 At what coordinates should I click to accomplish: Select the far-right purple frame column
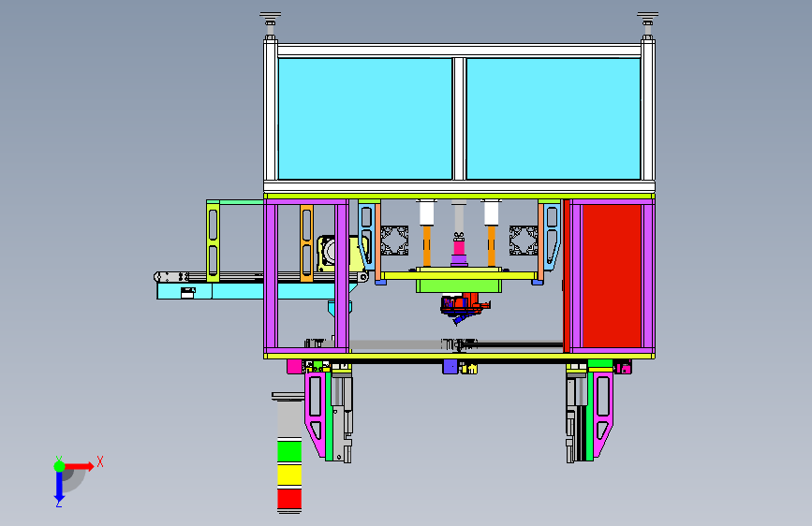[x=648, y=276]
